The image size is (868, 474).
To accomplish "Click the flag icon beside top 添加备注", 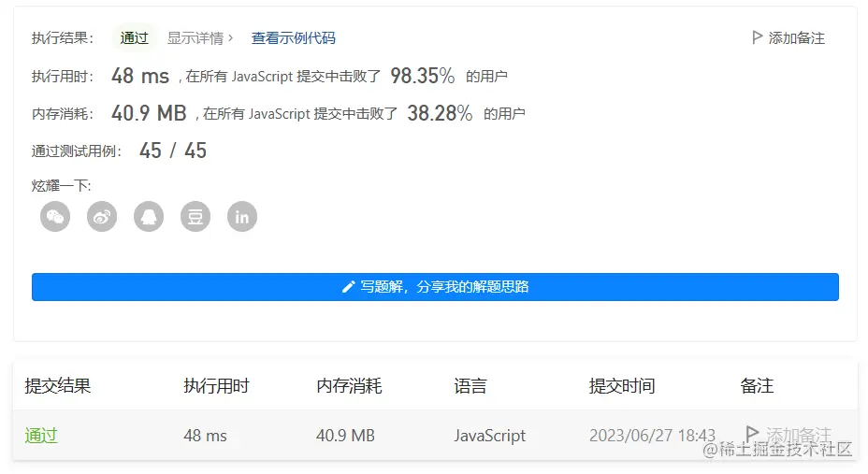I will pyautogui.click(x=757, y=37).
